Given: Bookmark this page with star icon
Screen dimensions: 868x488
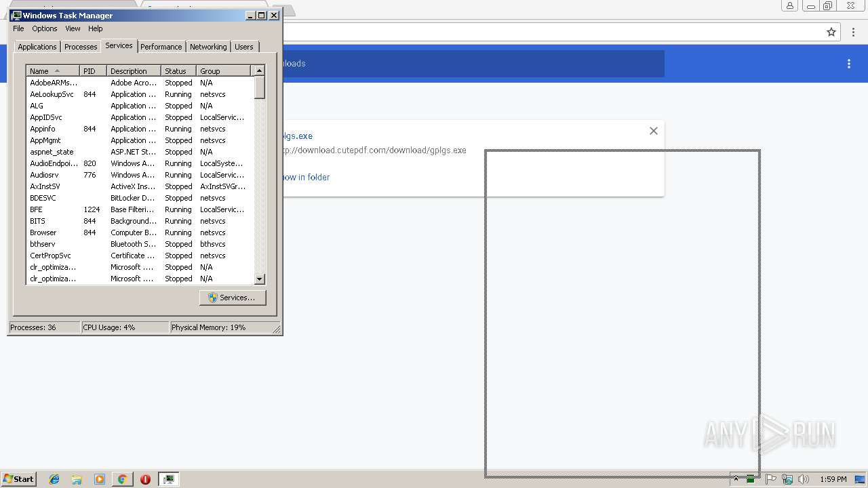Looking at the screenshot, I should (x=831, y=32).
